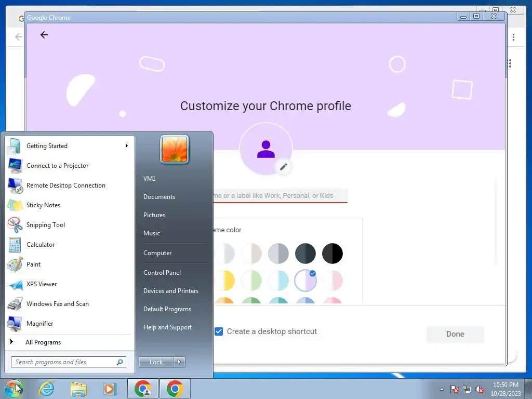The image size is (532, 399).
Task: Click the Lock button
Action: point(156,362)
